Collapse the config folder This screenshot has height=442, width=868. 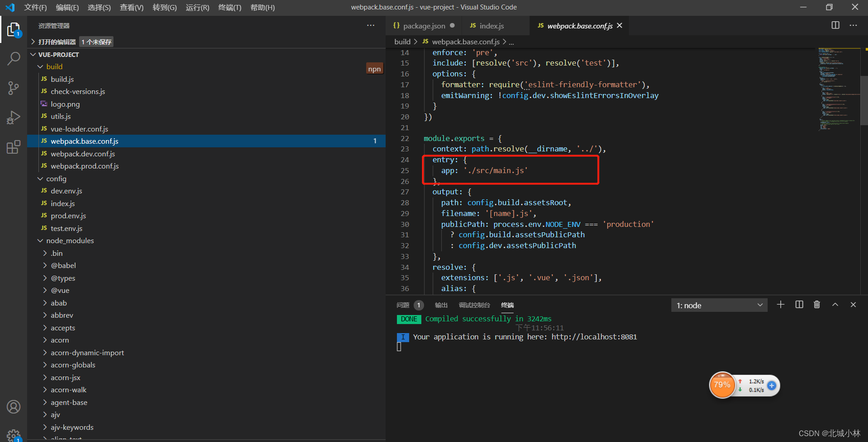coord(40,179)
